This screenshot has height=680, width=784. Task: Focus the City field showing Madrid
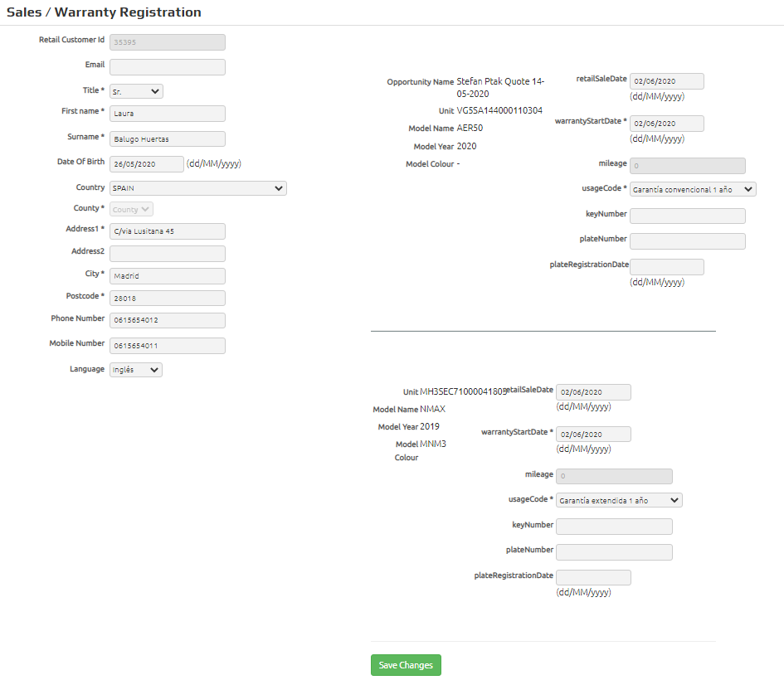[168, 276]
